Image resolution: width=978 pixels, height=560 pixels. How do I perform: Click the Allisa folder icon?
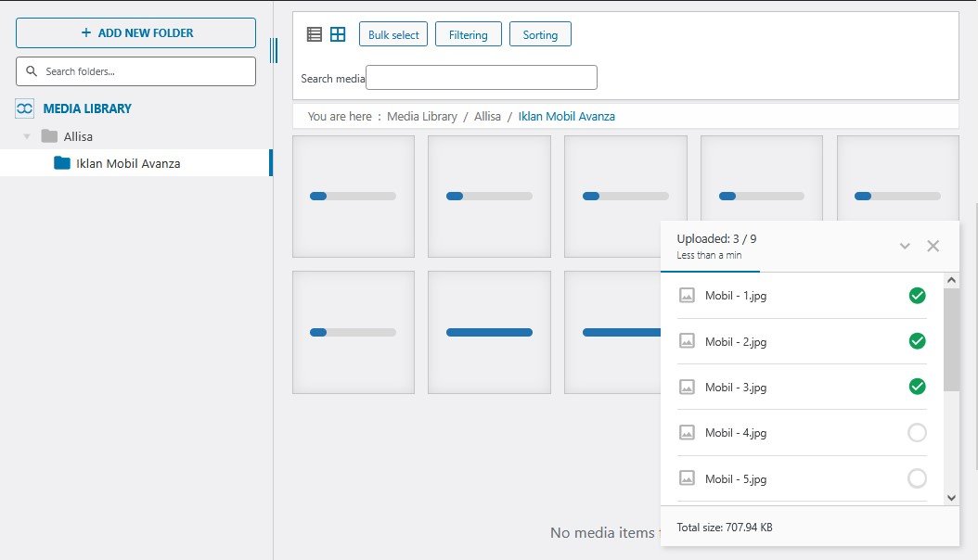pyautogui.click(x=49, y=136)
